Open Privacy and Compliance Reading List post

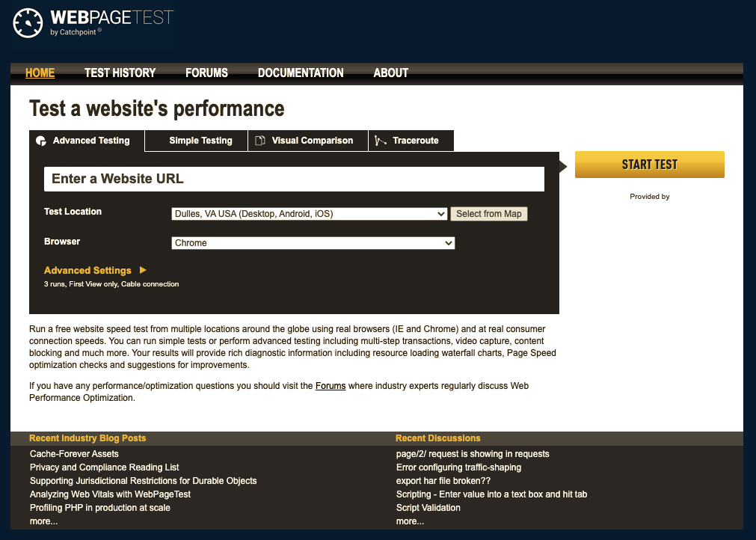pyautogui.click(x=104, y=467)
